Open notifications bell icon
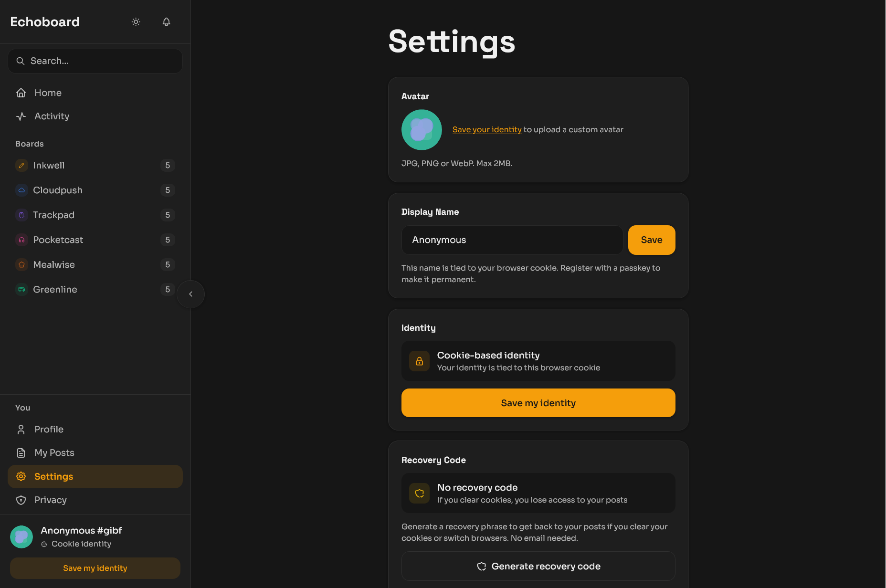This screenshot has height=588, width=886. (x=166, y=22)
